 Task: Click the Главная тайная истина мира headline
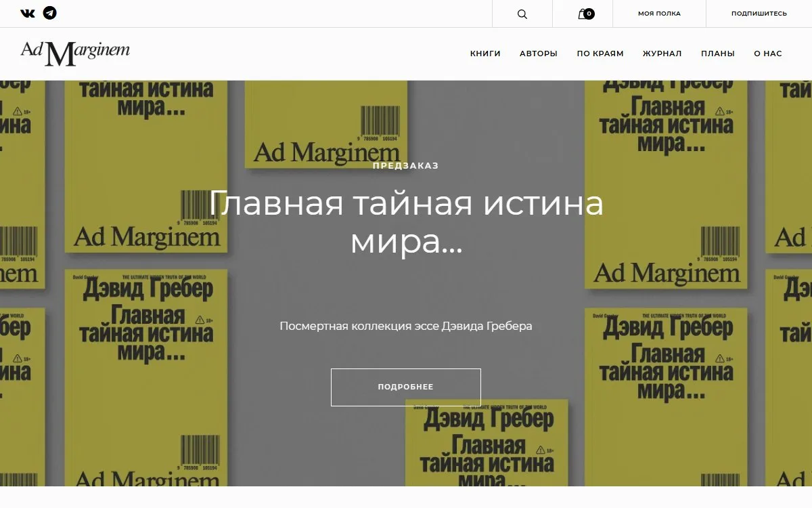406,223
